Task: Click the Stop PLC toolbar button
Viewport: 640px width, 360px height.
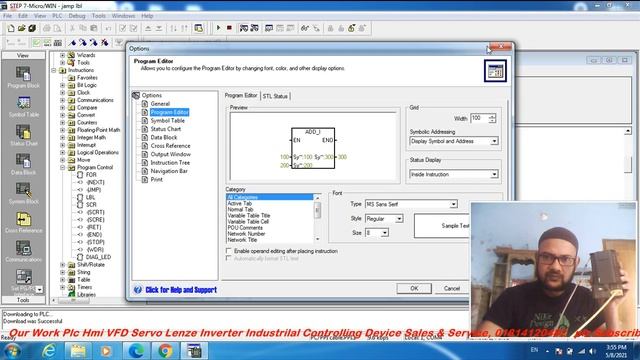Action: click(x=229, y=28)
